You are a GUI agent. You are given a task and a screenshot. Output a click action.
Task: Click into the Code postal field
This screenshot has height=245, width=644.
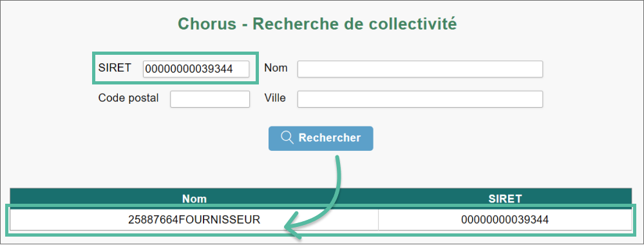210,99
